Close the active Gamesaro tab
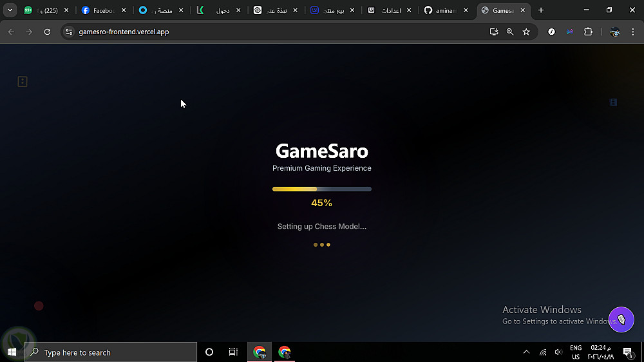The width and height of the screenshot is (644, 362). click(x=522, y=10)
